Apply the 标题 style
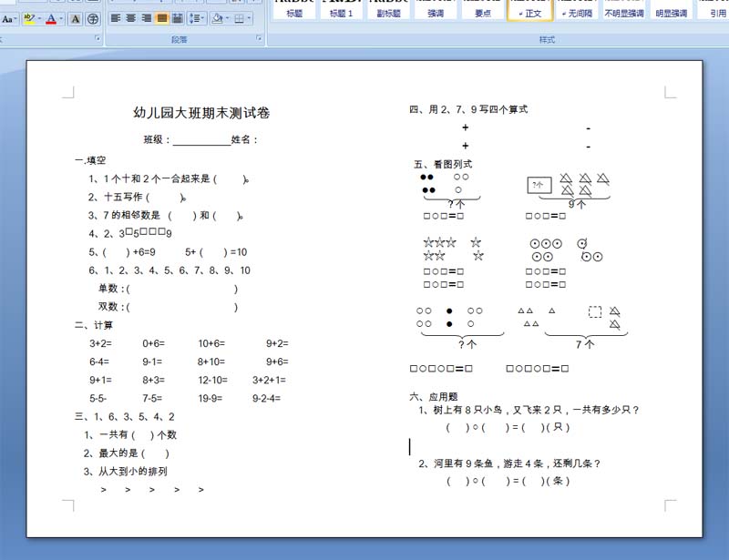 pos(294,10)
